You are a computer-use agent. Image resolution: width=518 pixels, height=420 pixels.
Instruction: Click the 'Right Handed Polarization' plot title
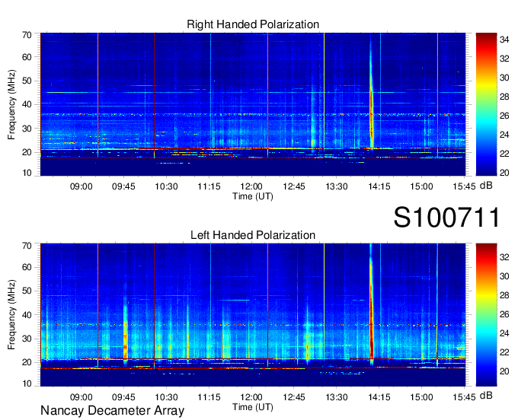point(253,24)
